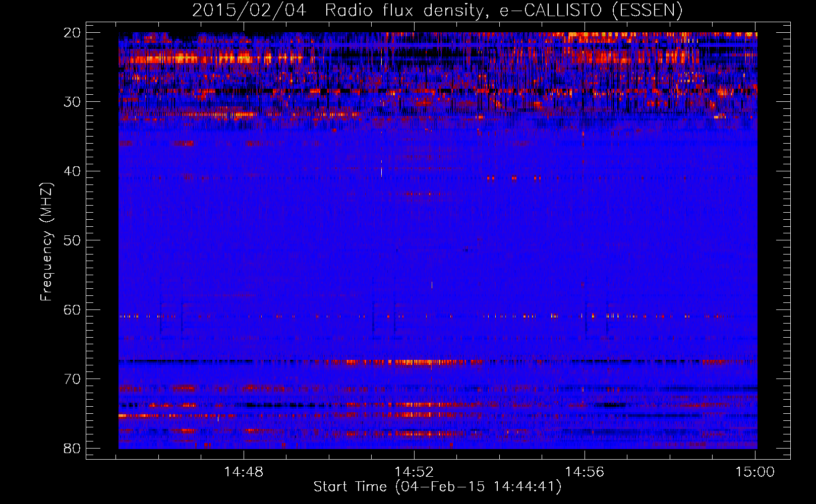
Task: Click the 20 MHz frequency tick label
Action: [72, 33]
